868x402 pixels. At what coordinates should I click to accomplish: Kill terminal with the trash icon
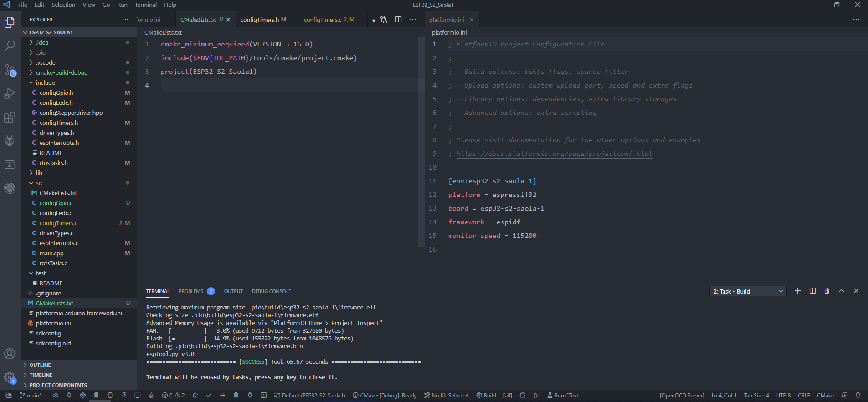coord(827,291)
